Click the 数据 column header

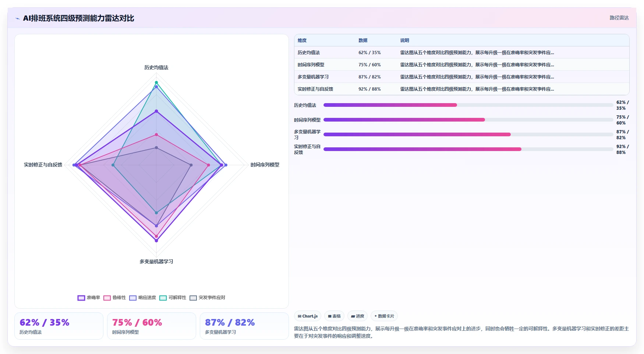(x=363, y=41)
